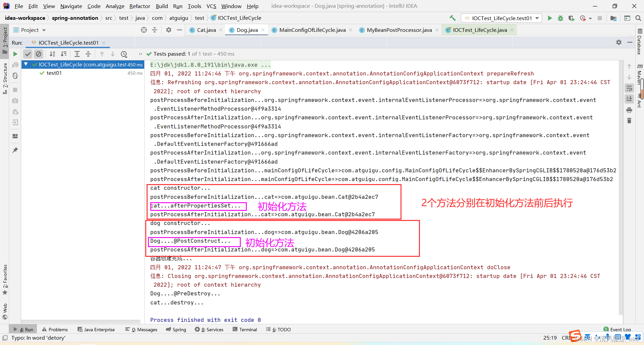
Task: Open the Java Enterprise tool window
Action: tap(96, 330)
